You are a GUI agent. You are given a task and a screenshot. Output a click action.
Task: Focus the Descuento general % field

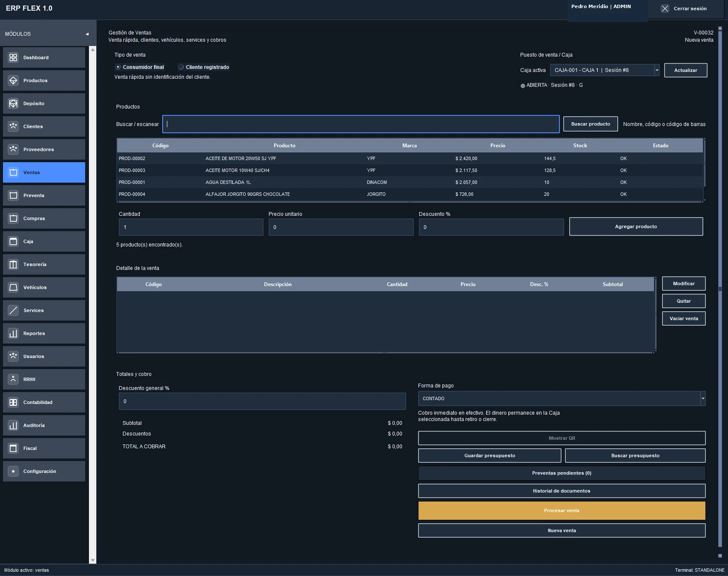click(x=262, y=401)
